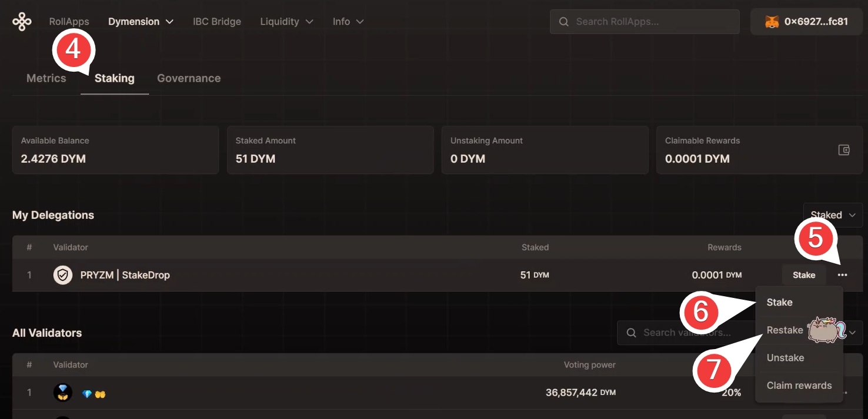Image resolution: width=868 pixels, height=419 pixels.
Task: Click the Search RollApps input field
Action: pos(653,22)
